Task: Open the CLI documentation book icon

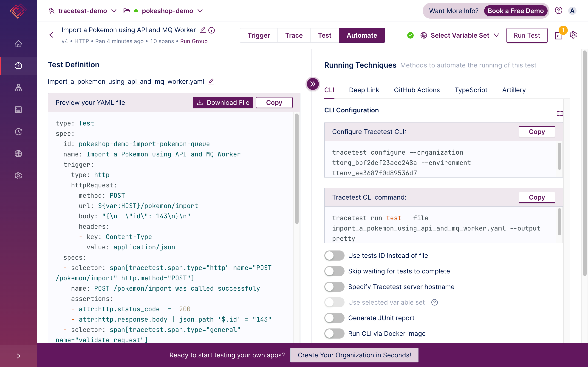Action: (560, 114)
